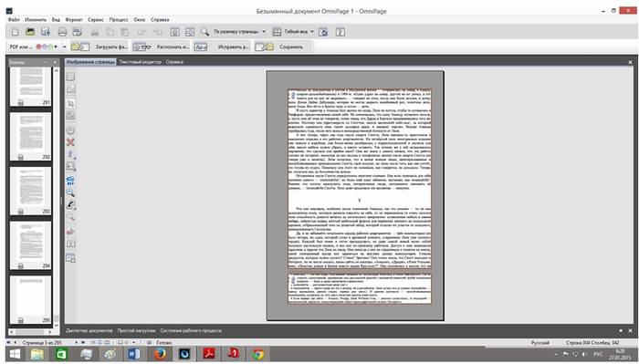This screenshot has width=639, height=364.
Task: Click the print icon in main toolbar
Action: [62, 32]
